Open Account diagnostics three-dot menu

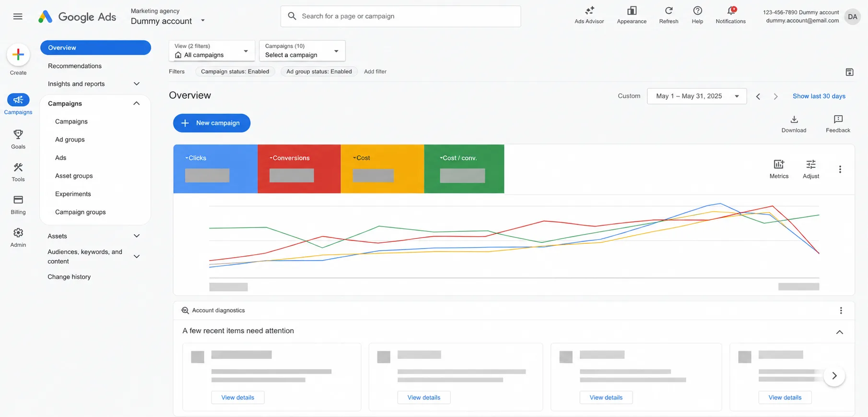coord(841,310)
